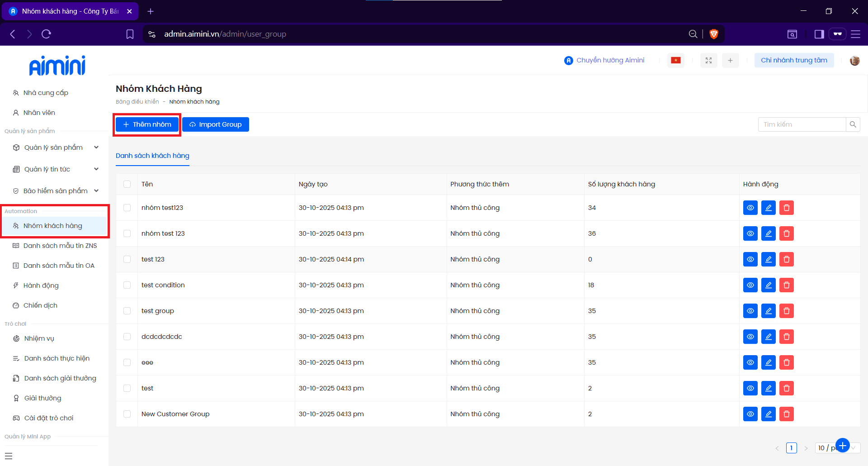
Task: Select the checkbox for dcdcdcdcdc row
Action: click(x=127, y=337)
